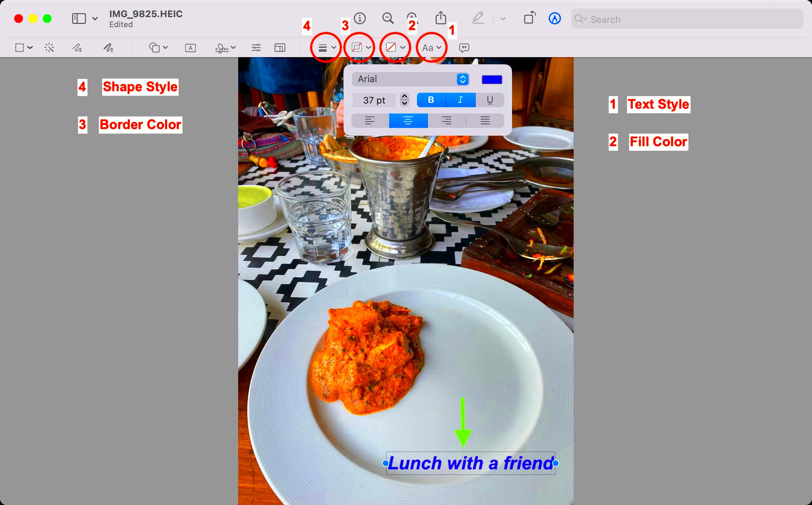Toggle Italic formatting on text
Viewport: 812px width, 505px height.
click(x=460, y=100)
